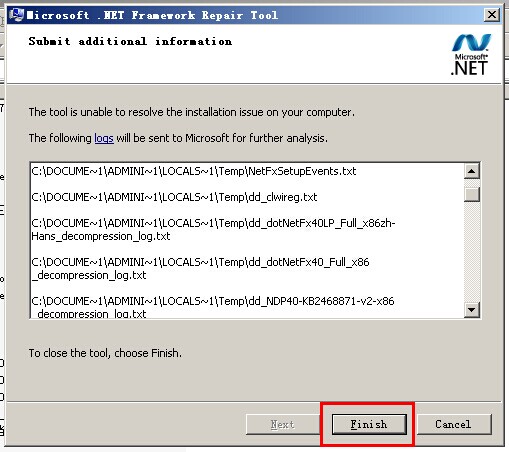Click the Cancel button
This screenshot has width=509, height=452.
454,424
